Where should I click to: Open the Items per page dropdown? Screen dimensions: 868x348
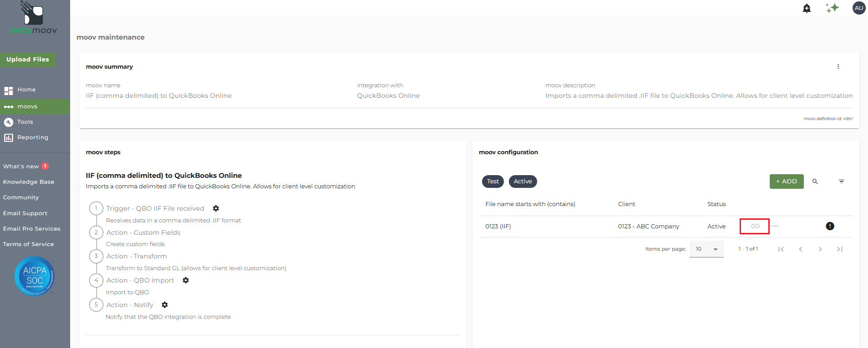tap(706, 249)
